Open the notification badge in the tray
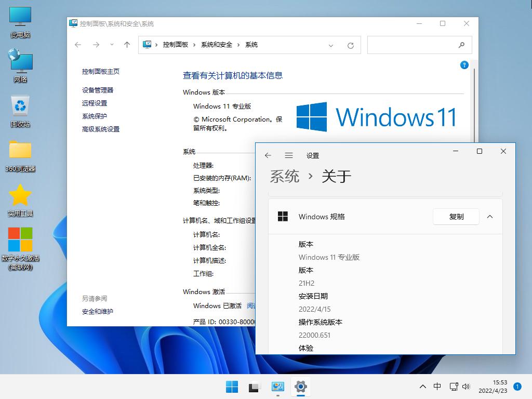This screenshot has height=399, width=532. (517, 387)
